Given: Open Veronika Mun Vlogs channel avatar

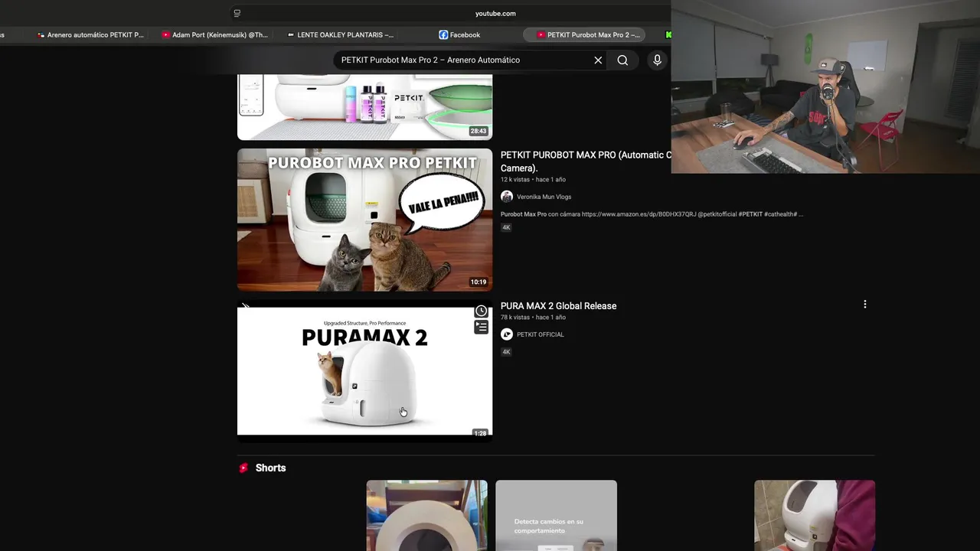Looking at the screenshot, I should click(x=507, y=197).
